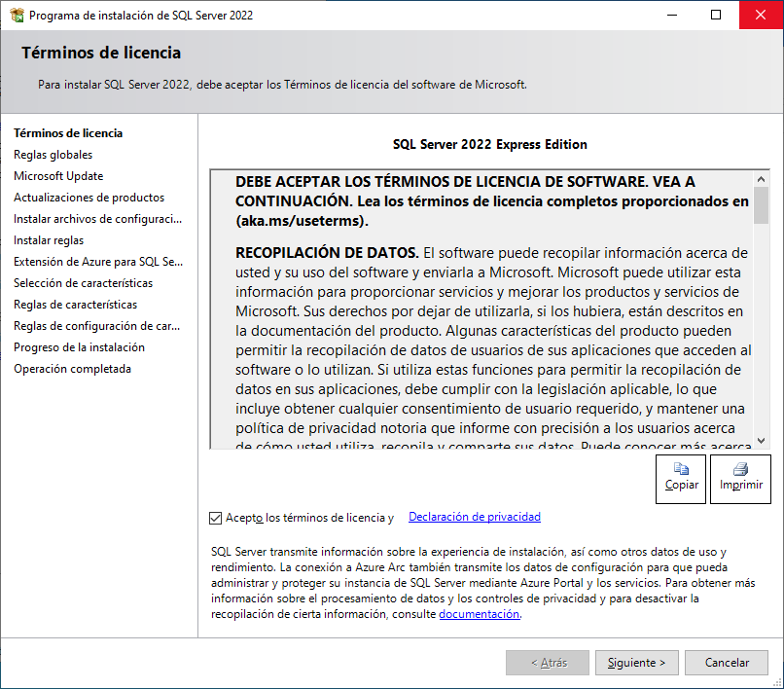Select the Progreso de la instalación step
This screenshot has width=784, height=689.
tap(79, 347)
